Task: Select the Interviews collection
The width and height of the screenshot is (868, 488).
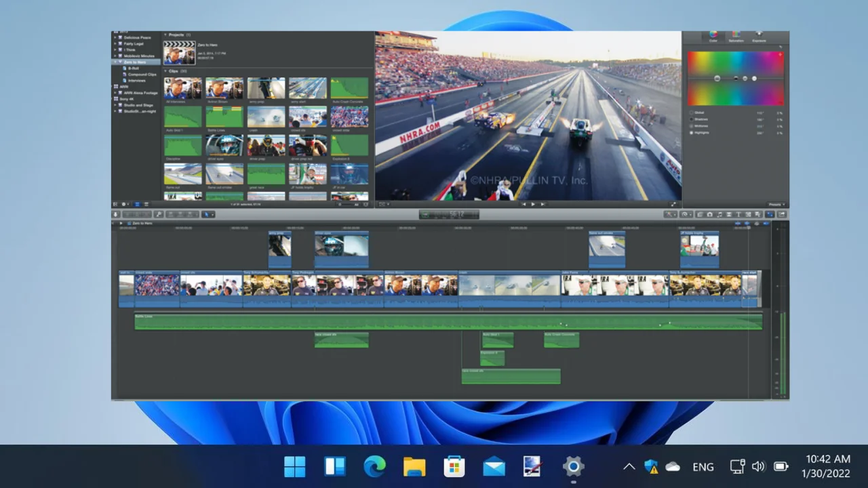Action: pos(136,81)
